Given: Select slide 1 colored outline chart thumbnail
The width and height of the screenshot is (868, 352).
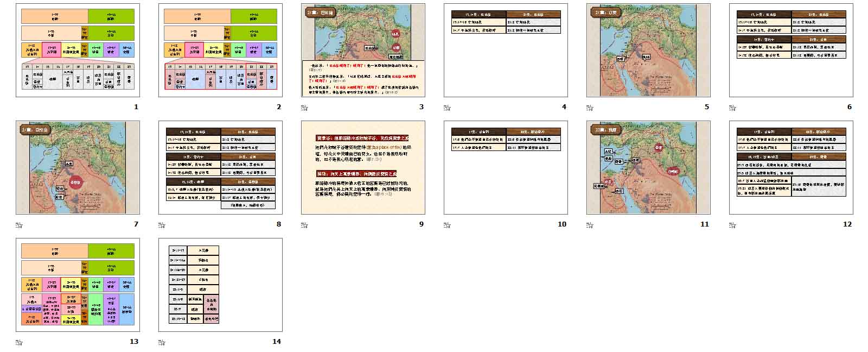Looking at the screenshot, I should [x=78, y=51].
